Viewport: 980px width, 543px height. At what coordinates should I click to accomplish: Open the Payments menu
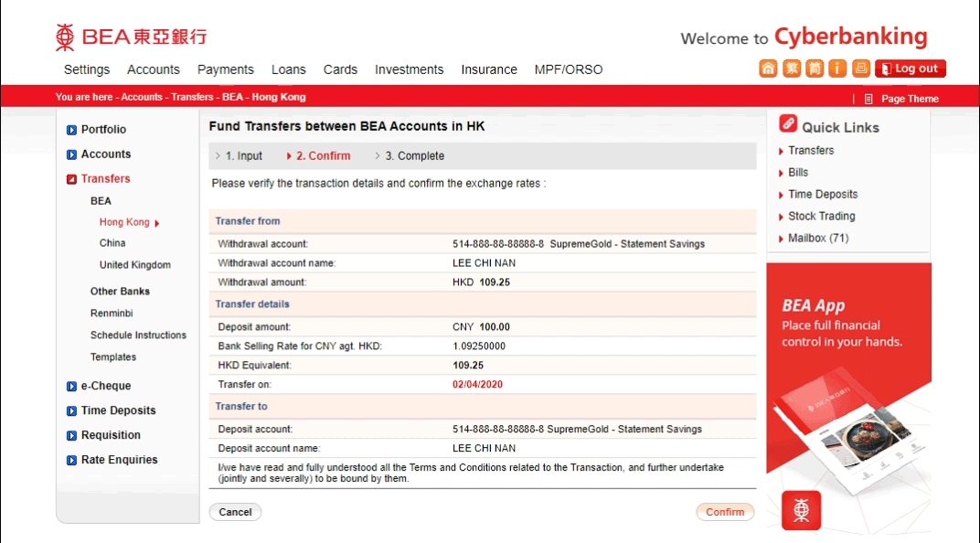[226, 69]
